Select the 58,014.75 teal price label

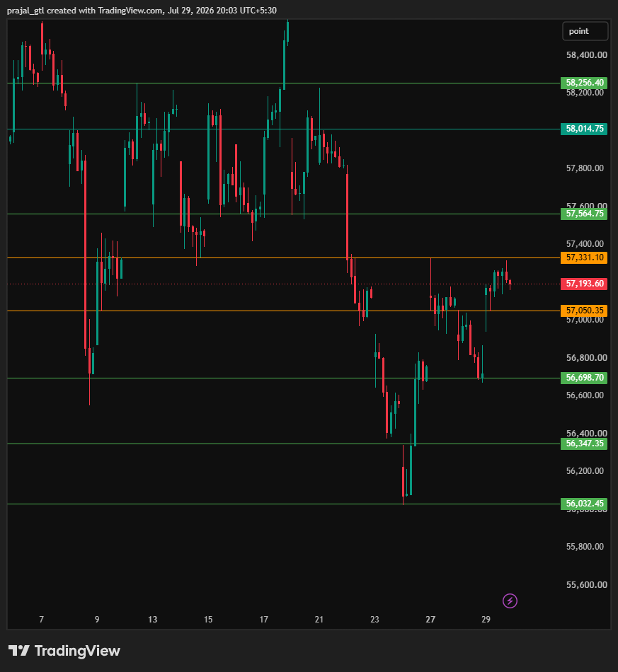tap(584, 129)
